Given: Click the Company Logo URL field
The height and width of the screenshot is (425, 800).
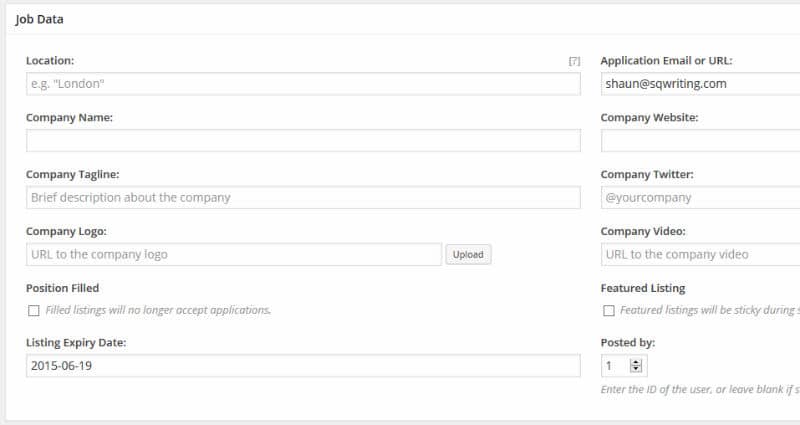Looking at the screenshot, I should (234, 254).
